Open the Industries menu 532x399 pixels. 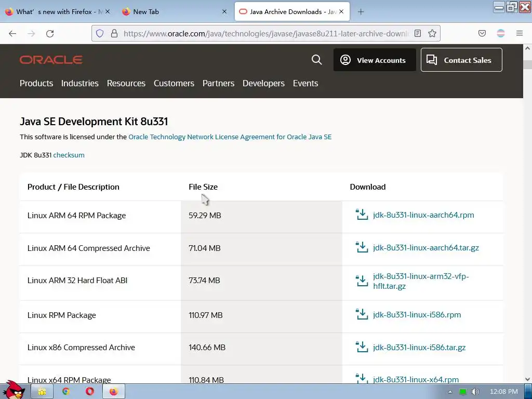[x=79, y=83]
